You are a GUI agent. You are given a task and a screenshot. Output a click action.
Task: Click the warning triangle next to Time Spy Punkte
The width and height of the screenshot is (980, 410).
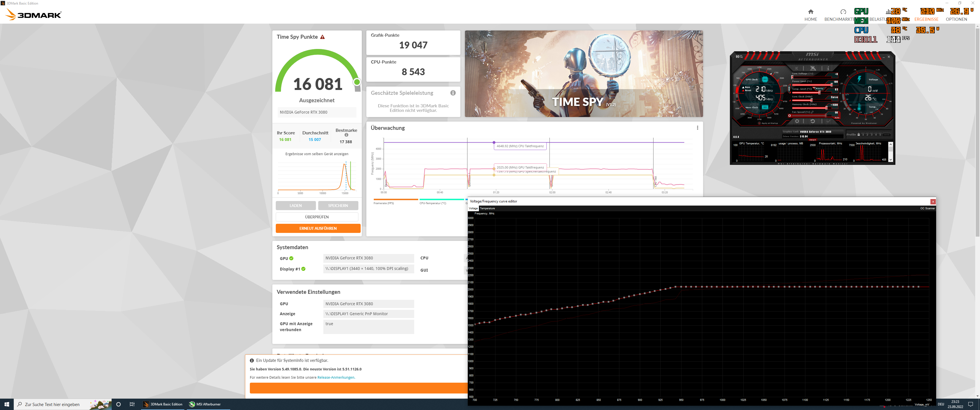322,37
